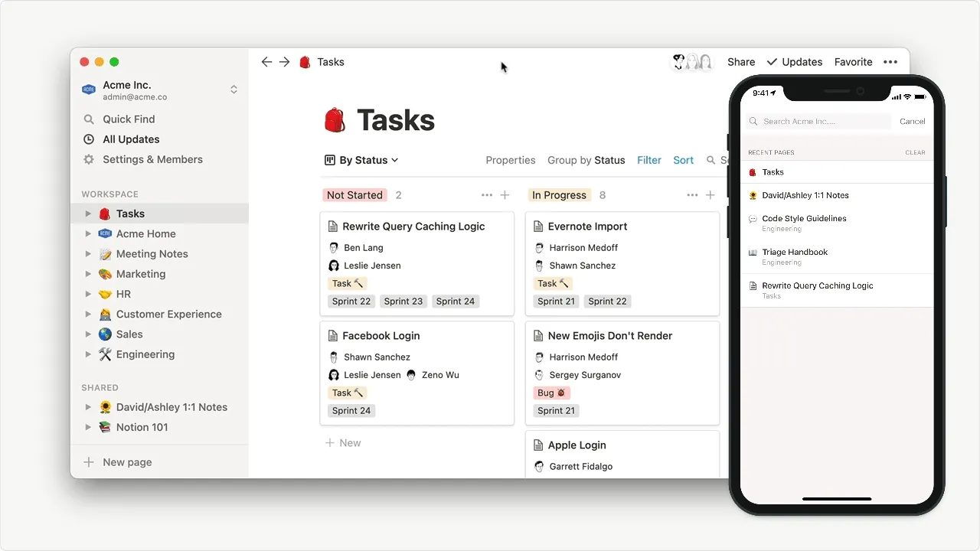The image size is (980, 551).
Task: Click the collaborator avatars in top bar
Action: (x=692, y=62)
